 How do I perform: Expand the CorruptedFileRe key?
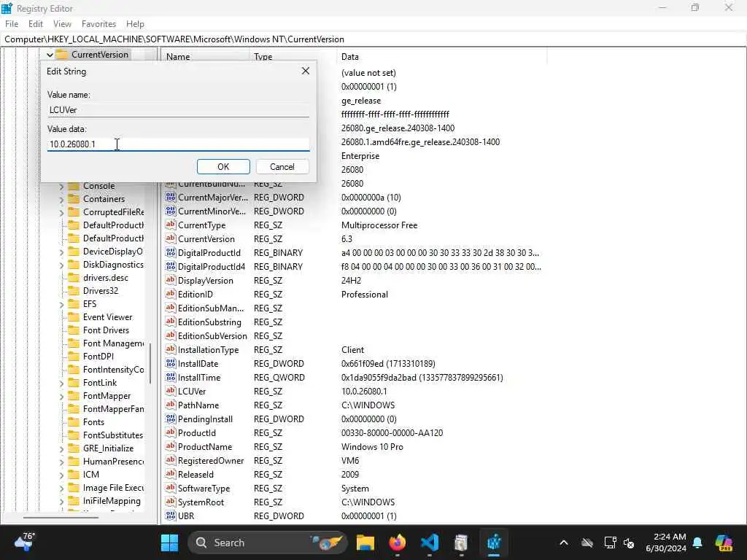(x=61, y=212)
